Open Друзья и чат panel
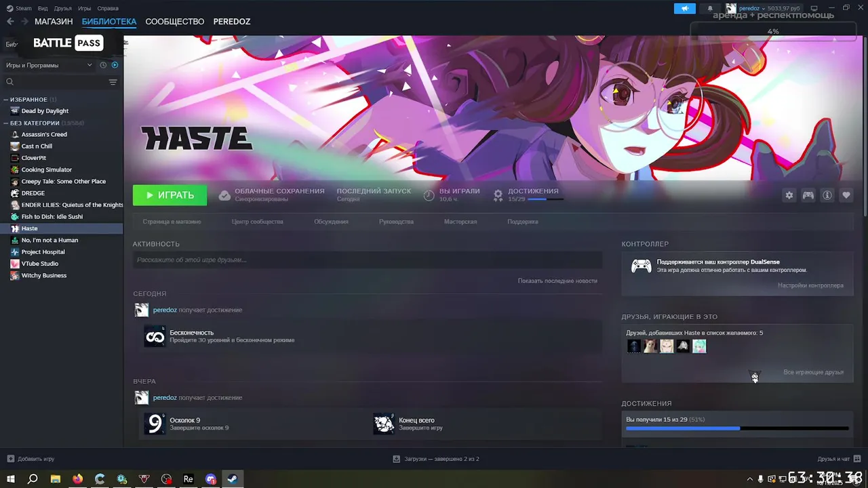 pyautogui.click(x=839, y=459)
